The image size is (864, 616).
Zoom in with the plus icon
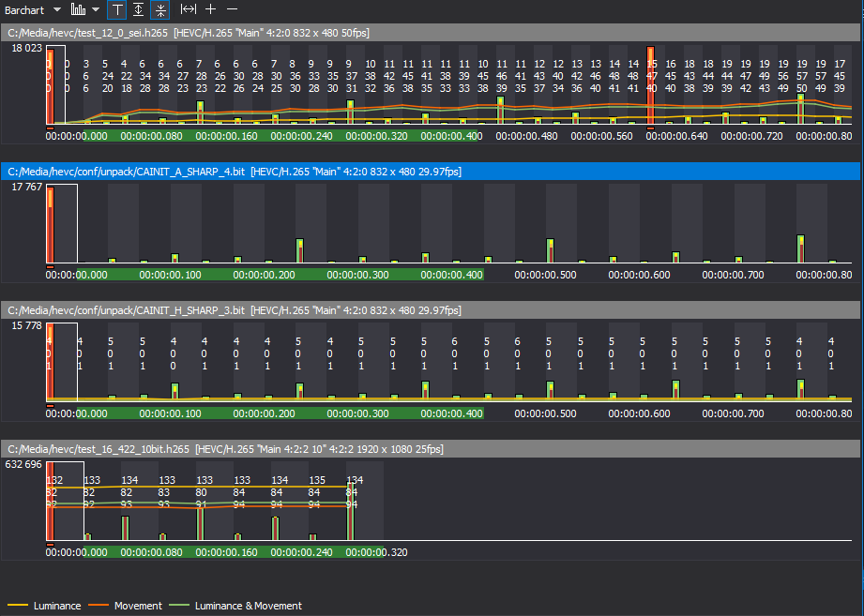click(x=209, y=10)
